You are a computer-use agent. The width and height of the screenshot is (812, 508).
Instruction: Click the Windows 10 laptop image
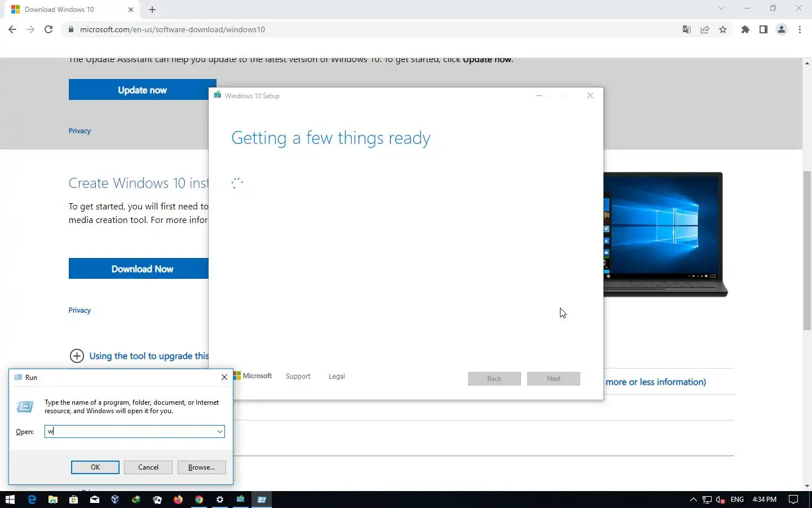click(x=665, y=234)
